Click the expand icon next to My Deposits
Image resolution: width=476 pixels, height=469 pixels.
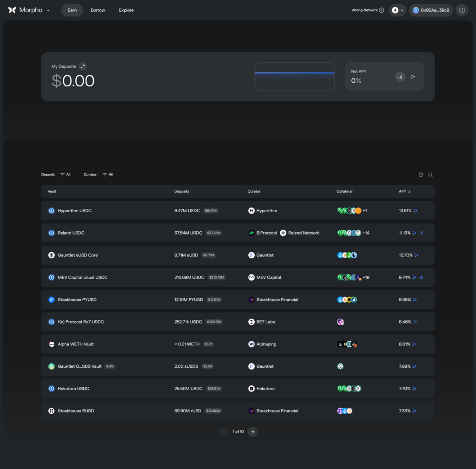(83, 66)
